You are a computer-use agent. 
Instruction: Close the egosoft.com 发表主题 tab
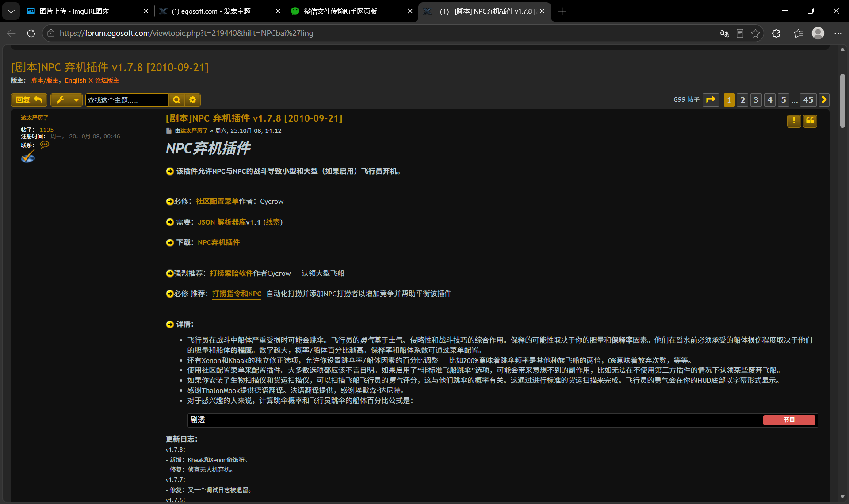(x=278, y=11)
